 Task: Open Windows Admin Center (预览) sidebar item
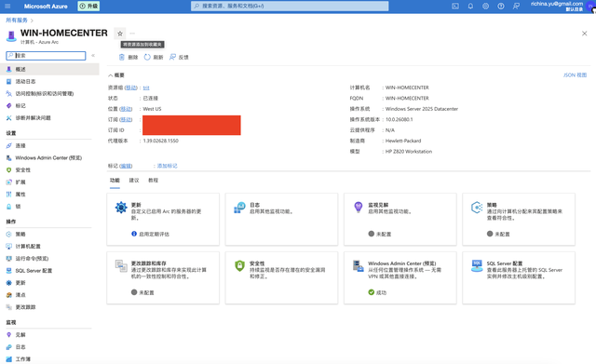49,157
